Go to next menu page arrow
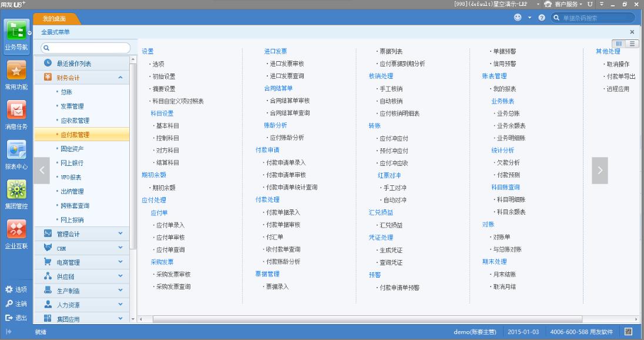 pyautogui.click(x=600, y=170)
